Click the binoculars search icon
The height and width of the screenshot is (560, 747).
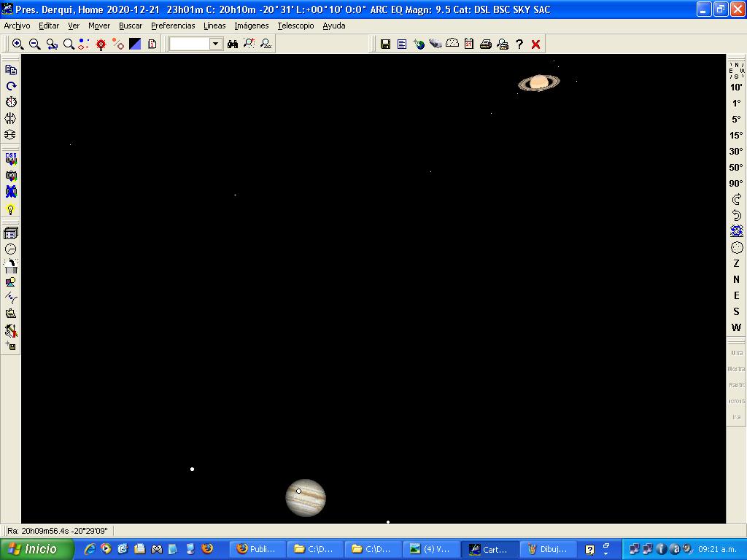[x=233, y=44]
